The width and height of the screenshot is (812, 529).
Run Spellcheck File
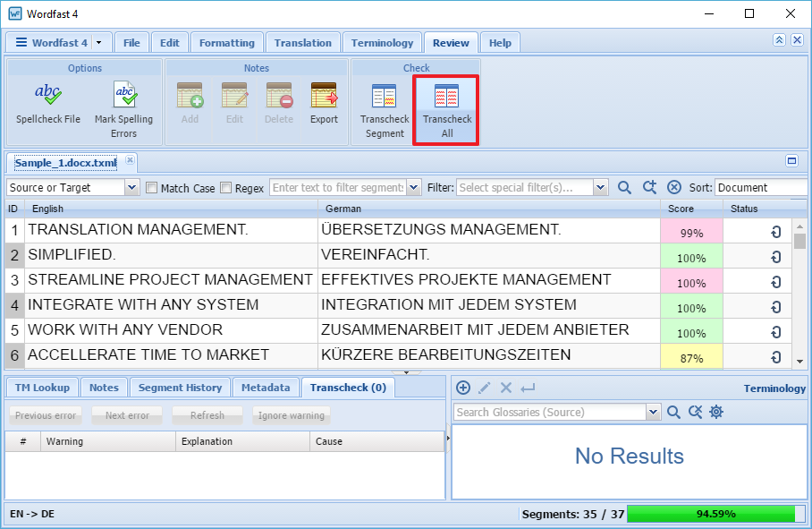coord(48,104)
